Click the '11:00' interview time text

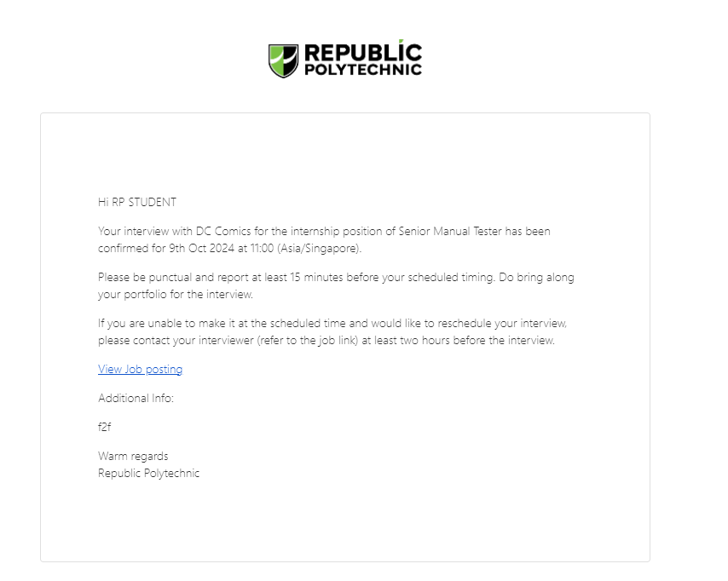coord(262,248)
